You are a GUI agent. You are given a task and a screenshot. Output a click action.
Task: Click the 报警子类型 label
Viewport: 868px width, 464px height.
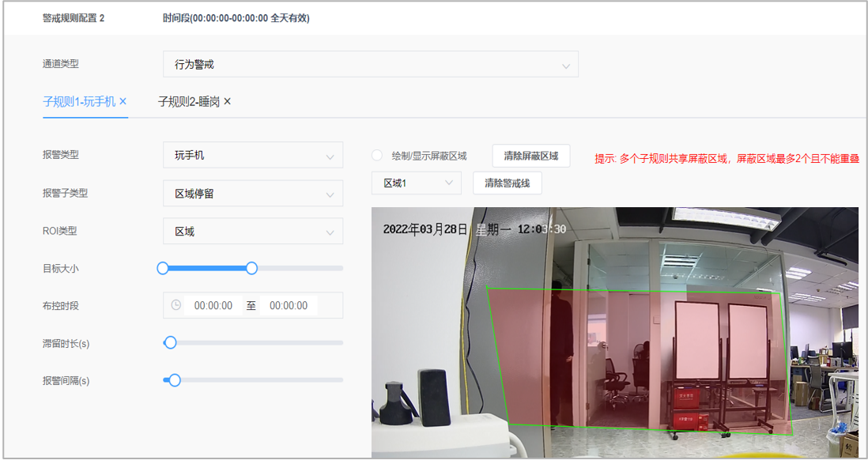66,193
